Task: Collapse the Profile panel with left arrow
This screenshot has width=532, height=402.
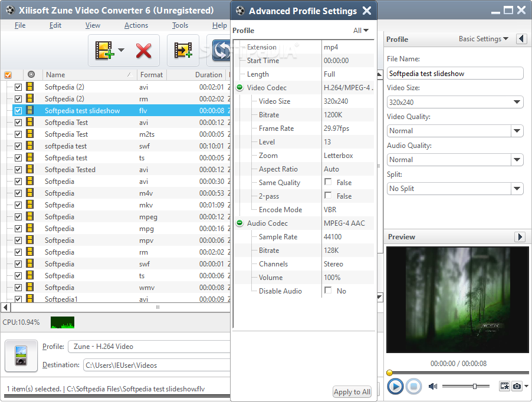Action: (521, 39)
